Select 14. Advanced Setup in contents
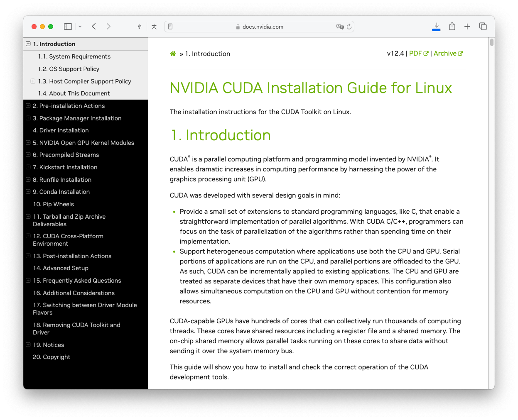The image size is (518, 420). (x=61, y=268)
